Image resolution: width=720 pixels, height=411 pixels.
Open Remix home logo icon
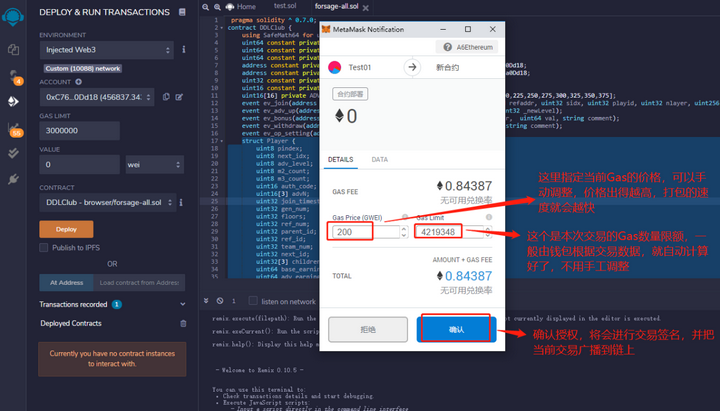click(x=13, y=17)
